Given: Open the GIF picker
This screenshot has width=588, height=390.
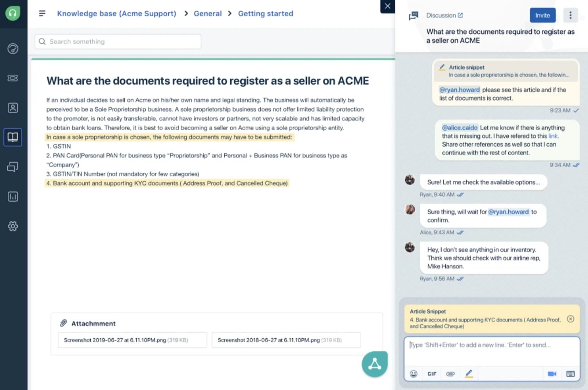Looking at the screenshot, I should (432, 374).
